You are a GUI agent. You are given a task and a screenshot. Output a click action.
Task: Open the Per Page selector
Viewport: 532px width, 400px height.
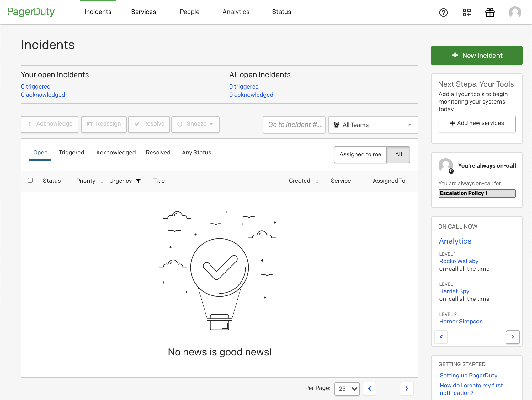tap(347, 389)
